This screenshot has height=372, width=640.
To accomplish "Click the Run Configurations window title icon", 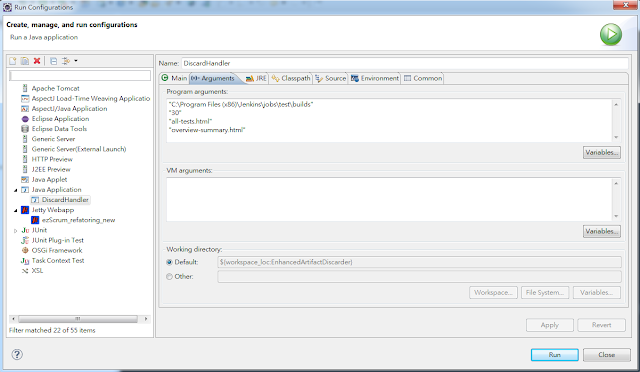I will point(7,7).
